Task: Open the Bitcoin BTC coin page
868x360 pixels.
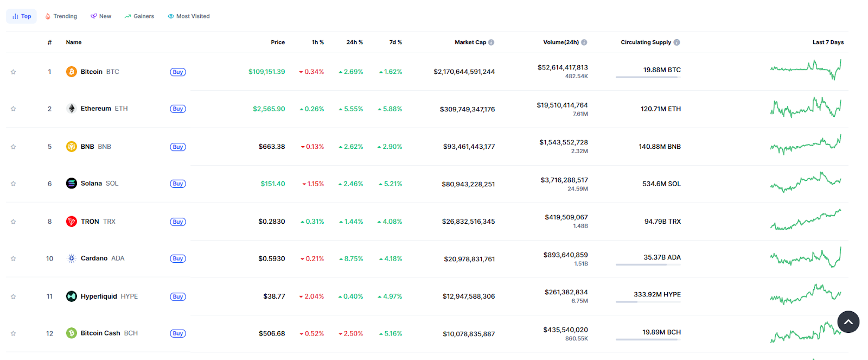Action: tap(100, 72)
